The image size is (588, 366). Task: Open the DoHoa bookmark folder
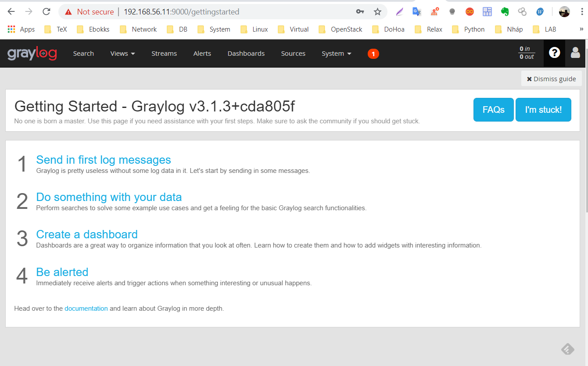pos(388,29)
